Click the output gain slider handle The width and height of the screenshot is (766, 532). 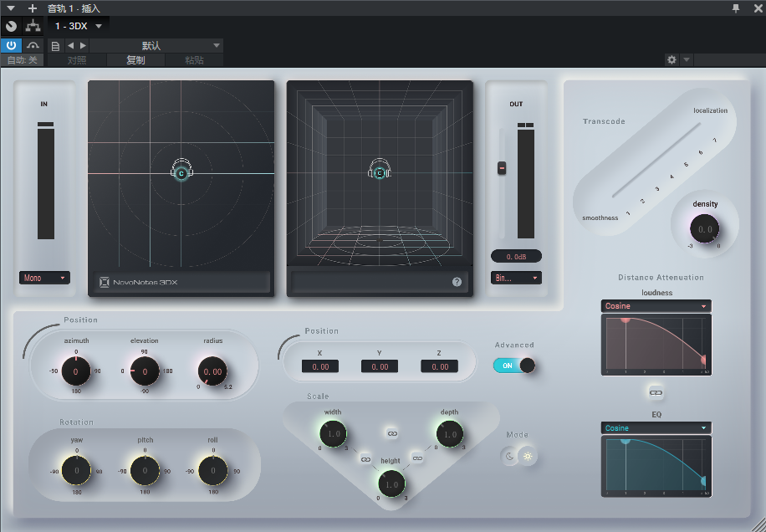(x=502, y=168)
